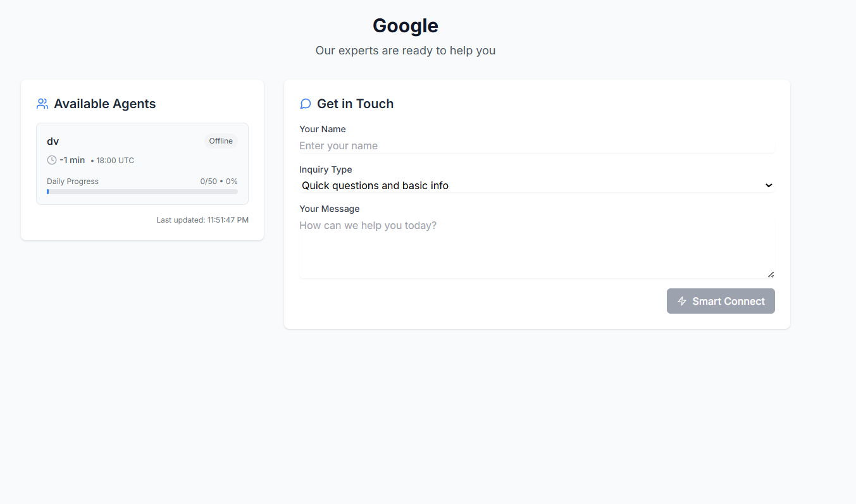Click the chat bubble icon next to Get in Touch
This screenshot has width=856, height=504.
pyautogui.click(x=306, y=103)
